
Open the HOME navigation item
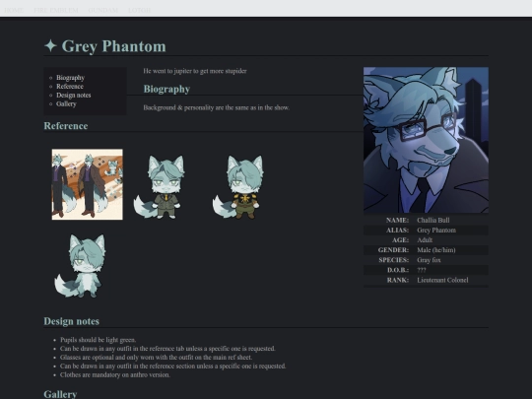(x=14, y=11)
